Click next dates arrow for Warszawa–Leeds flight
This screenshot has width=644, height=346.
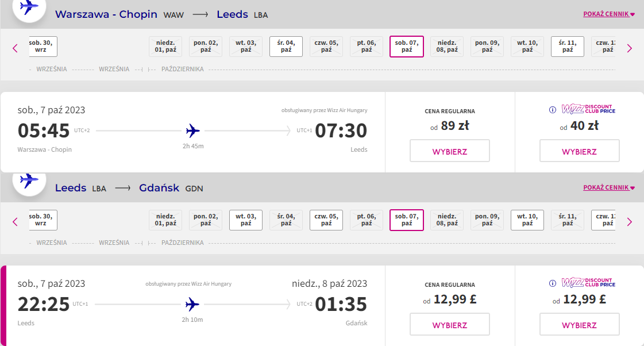pos(629,48)
